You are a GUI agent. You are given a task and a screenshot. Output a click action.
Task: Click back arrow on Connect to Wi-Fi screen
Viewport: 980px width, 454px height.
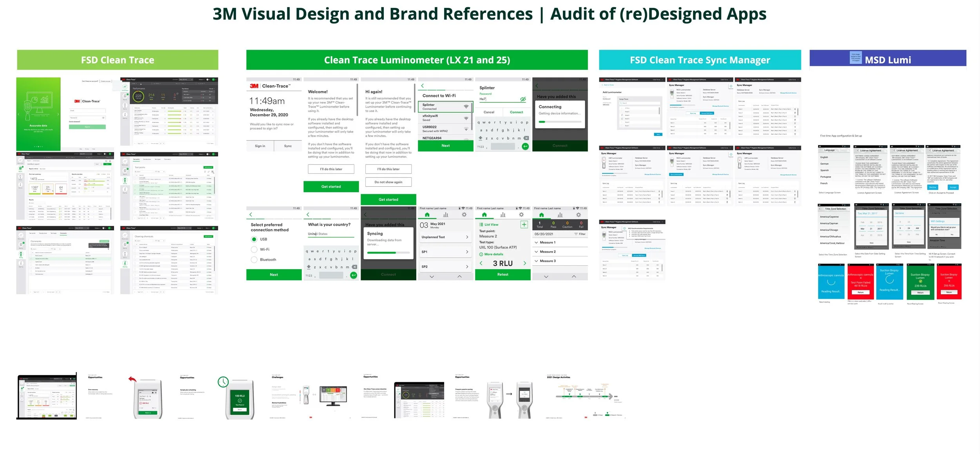pyautogui.click(x=423, y=86)
